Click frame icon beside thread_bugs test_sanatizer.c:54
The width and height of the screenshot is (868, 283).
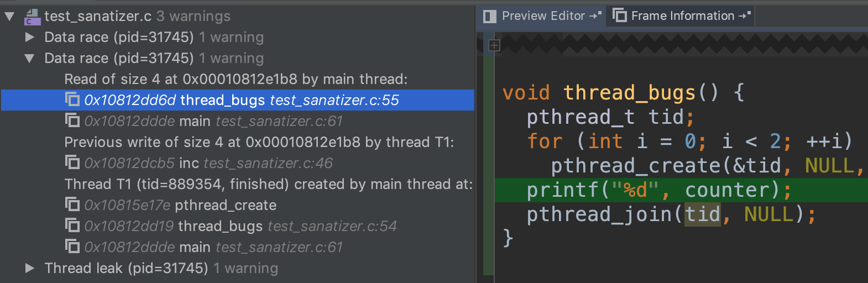72,226
